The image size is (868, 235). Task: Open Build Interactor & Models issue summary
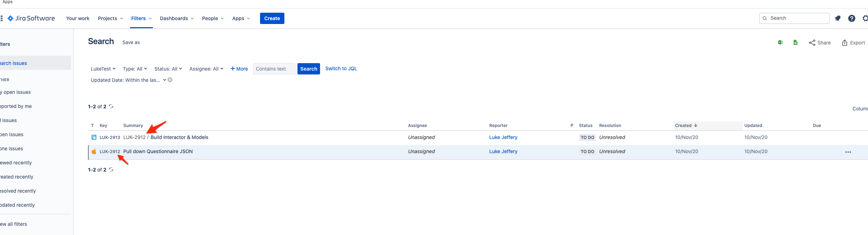pyautogui.click(x=179, y=137)
